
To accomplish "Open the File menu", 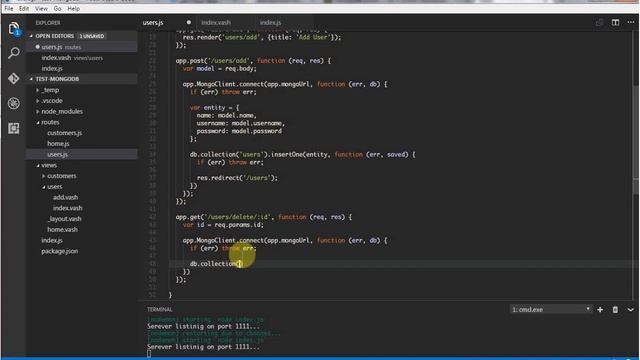I will (9, 8).
